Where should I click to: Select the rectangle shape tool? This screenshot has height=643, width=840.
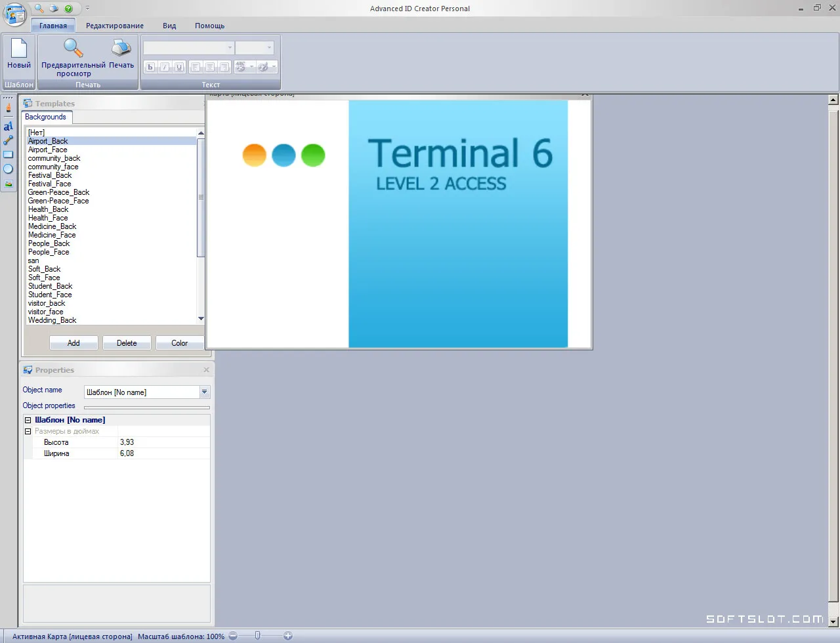8,155
